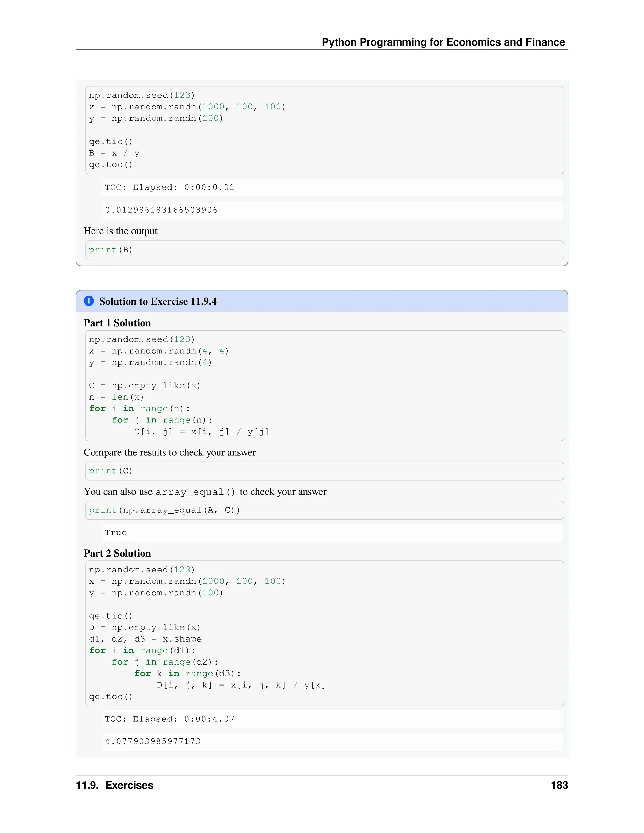Click line 'D[i, j, k] = x[i, j, k] / y[k]'
Screen dimensions: 644x833
[241, 685]
